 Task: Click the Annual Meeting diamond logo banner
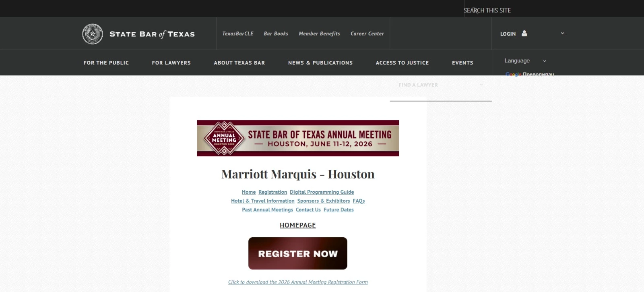click(298, 138)
